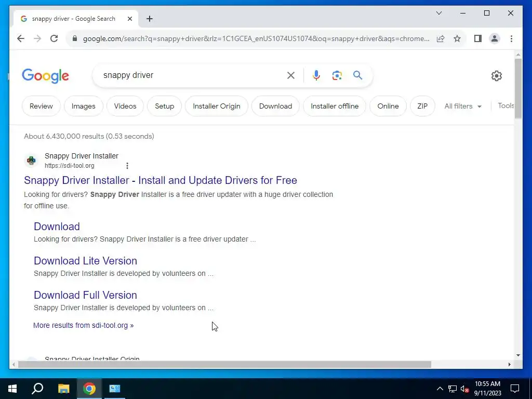Open the Snappy Driver Installer main result
This screenshot has height=399, width=532.
[x=161, y=180]
